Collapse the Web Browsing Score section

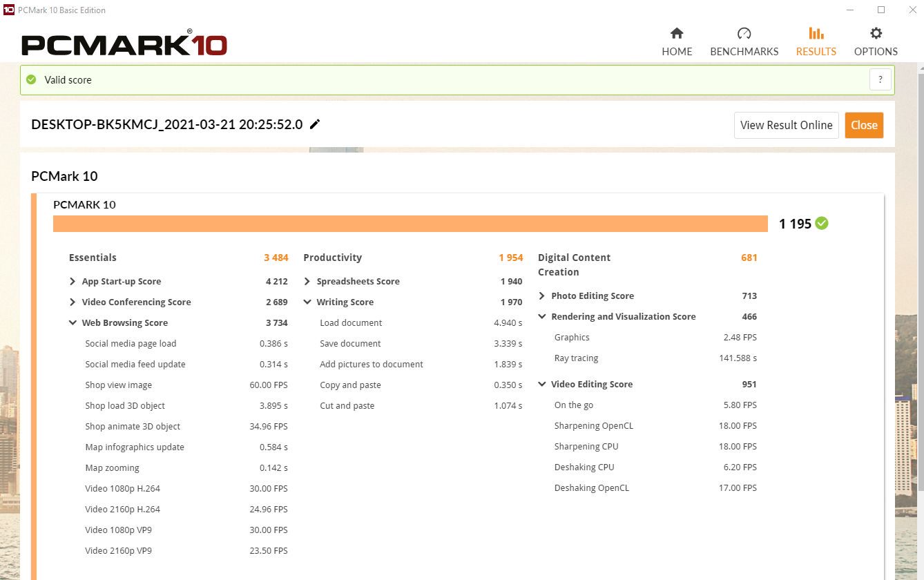[x=73, y=323]
